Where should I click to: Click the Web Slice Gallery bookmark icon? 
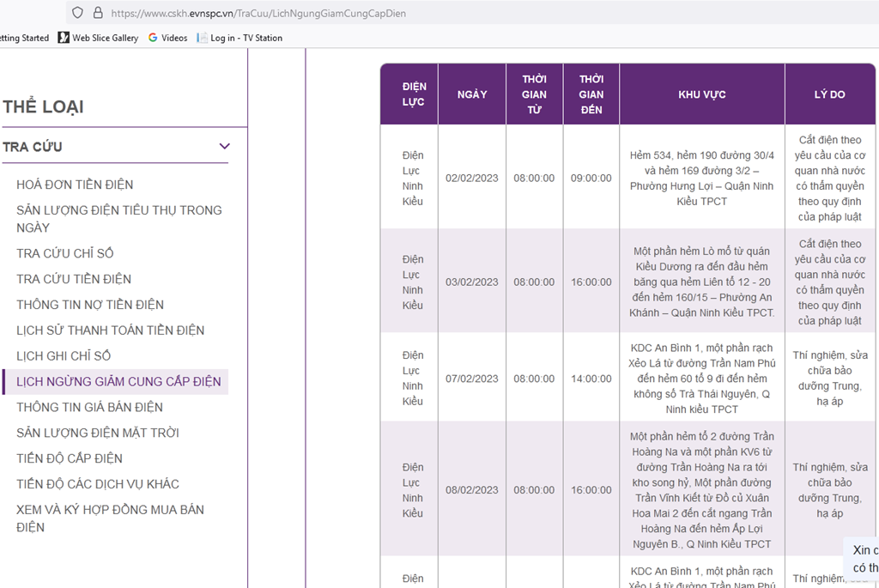64,38
